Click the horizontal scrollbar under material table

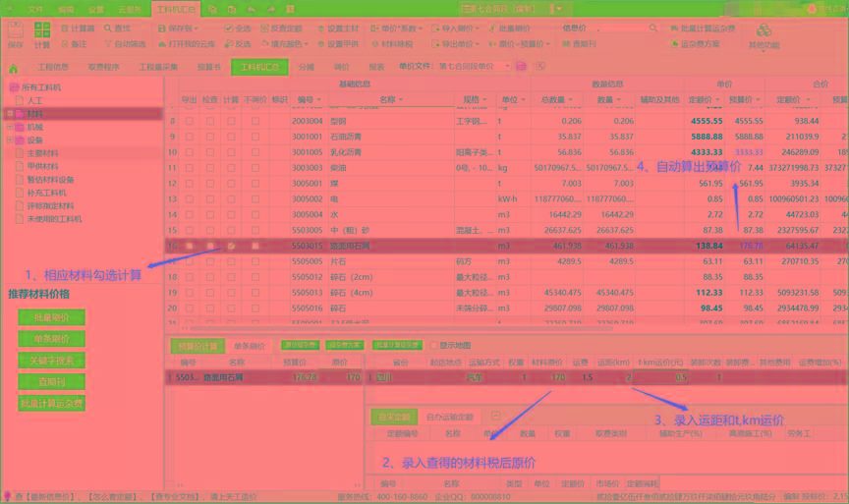click(401, 328)
